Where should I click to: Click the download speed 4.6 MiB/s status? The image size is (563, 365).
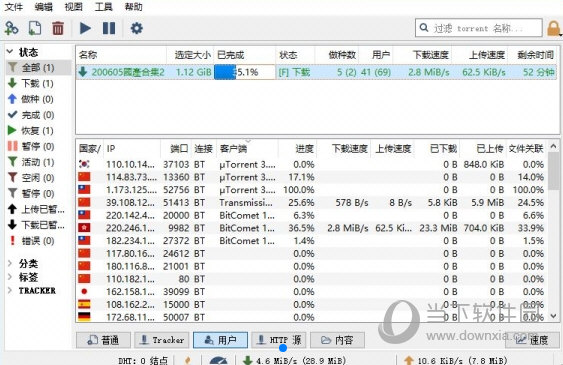pyautogui.click(x=295, y=360)
